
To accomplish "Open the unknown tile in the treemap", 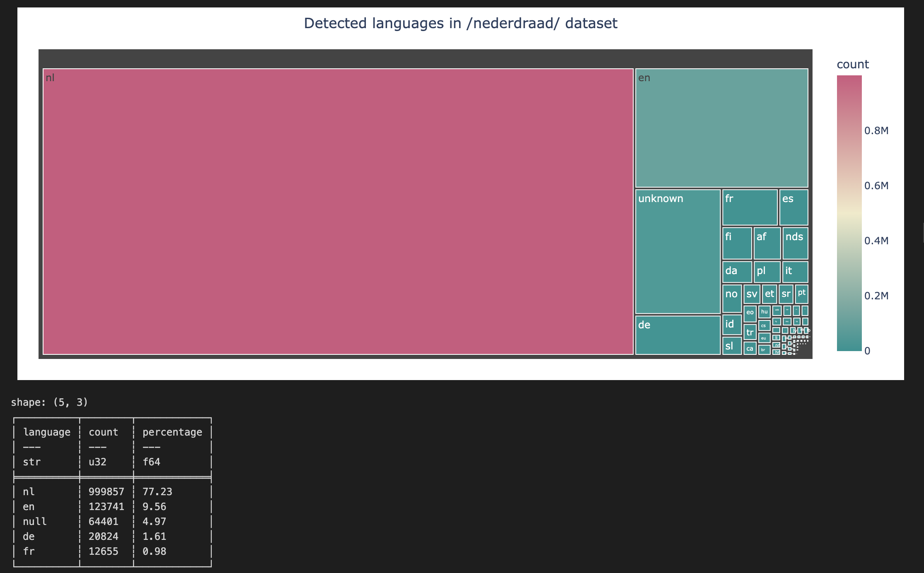I will [x=677, y=251].
